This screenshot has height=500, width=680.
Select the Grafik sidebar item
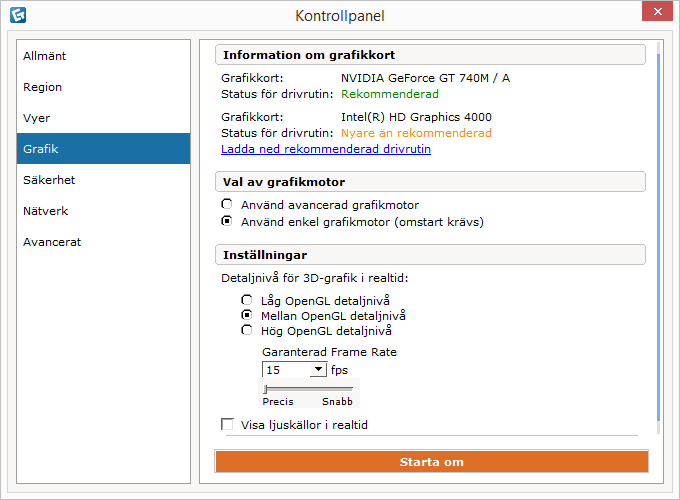[103, 149]
